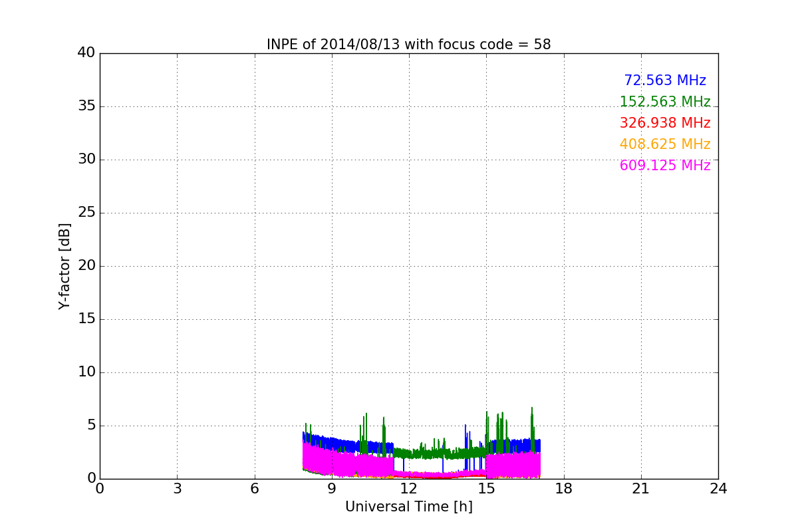
Task: Click the 'Y-factor [dB]' y-axis label
Action: pos(65,266)
